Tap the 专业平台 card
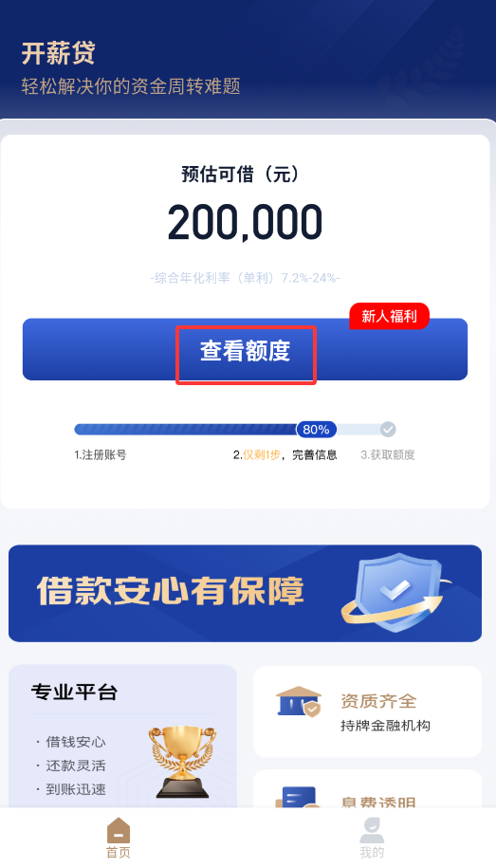The height and width of the screenshot is (868, 496). coord(122,736)
